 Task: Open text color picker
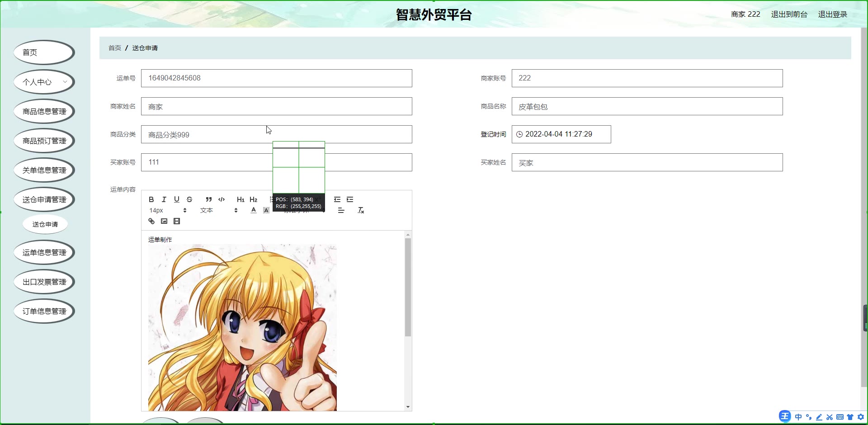click(x=254, y=210)
